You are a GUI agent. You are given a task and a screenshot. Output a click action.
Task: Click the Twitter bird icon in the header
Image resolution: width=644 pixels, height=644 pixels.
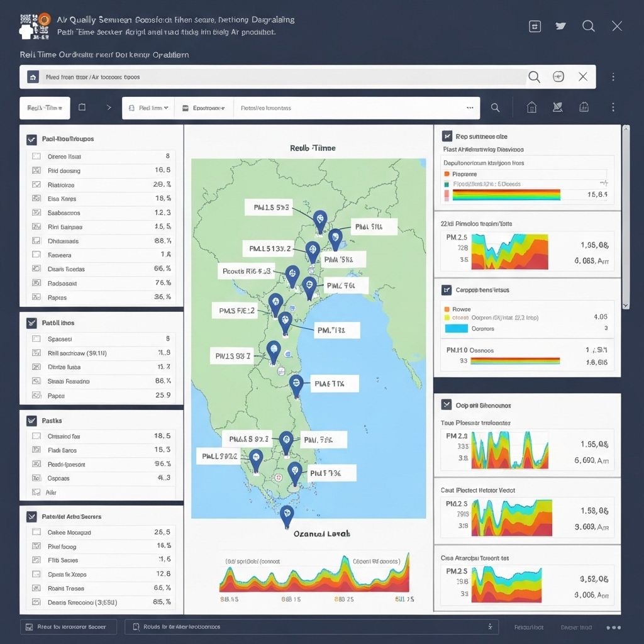click(560, 26)
